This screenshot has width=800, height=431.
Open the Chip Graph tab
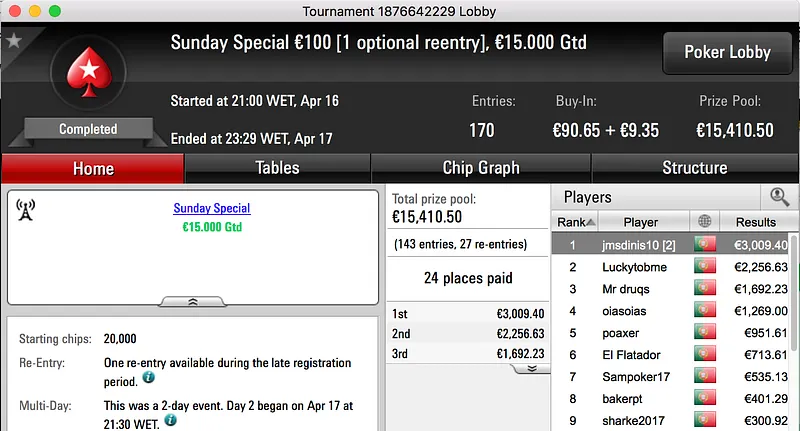(481, 168)
